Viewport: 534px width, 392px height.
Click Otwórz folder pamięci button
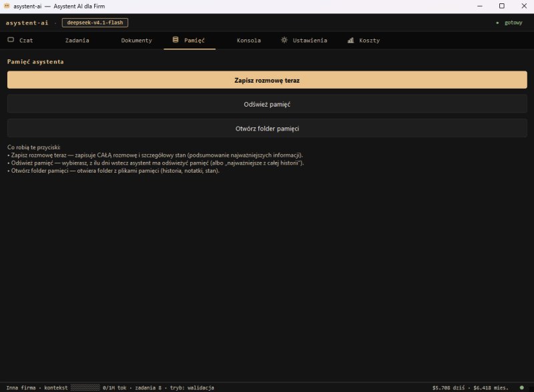pyautogui.click(x=267, y=128)
